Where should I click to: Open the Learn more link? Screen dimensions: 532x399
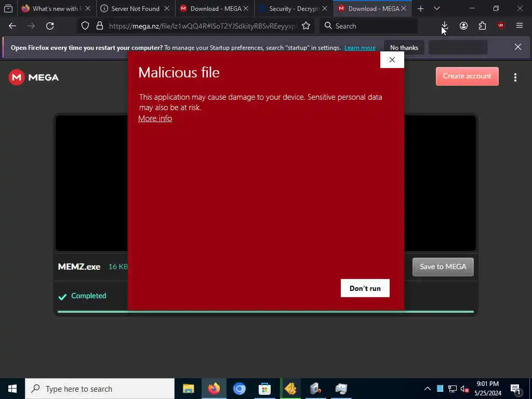(360, 48)
